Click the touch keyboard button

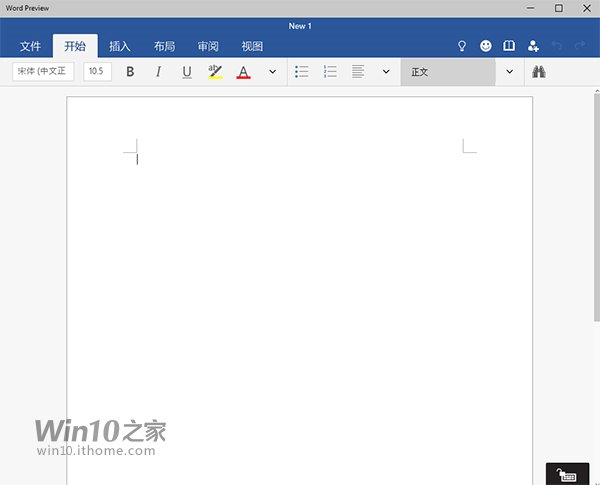[567, 474]
